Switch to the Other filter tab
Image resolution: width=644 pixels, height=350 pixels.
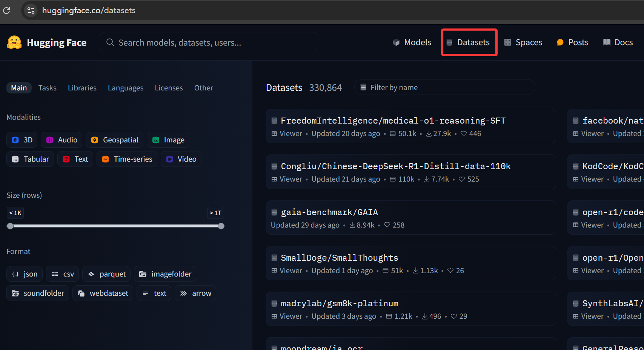click(204, 88)
